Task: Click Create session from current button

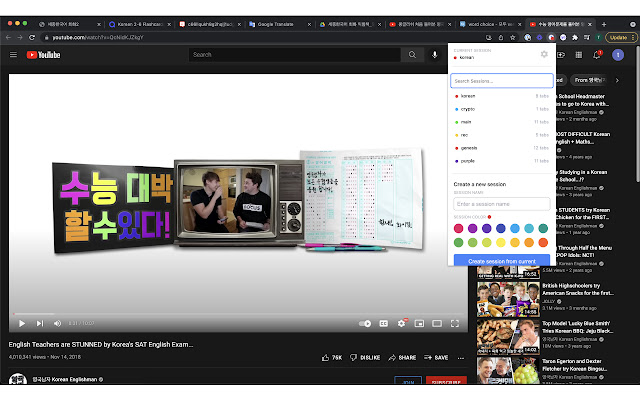Action: [502, 260]
